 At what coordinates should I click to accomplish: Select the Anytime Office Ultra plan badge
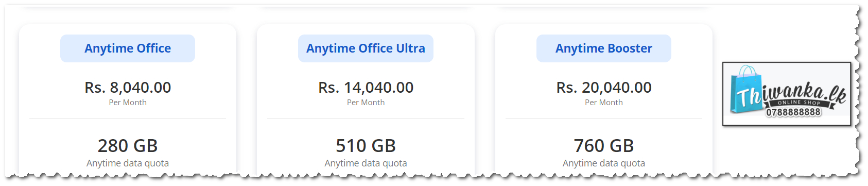pyautogui.click(x=366, y=48)
